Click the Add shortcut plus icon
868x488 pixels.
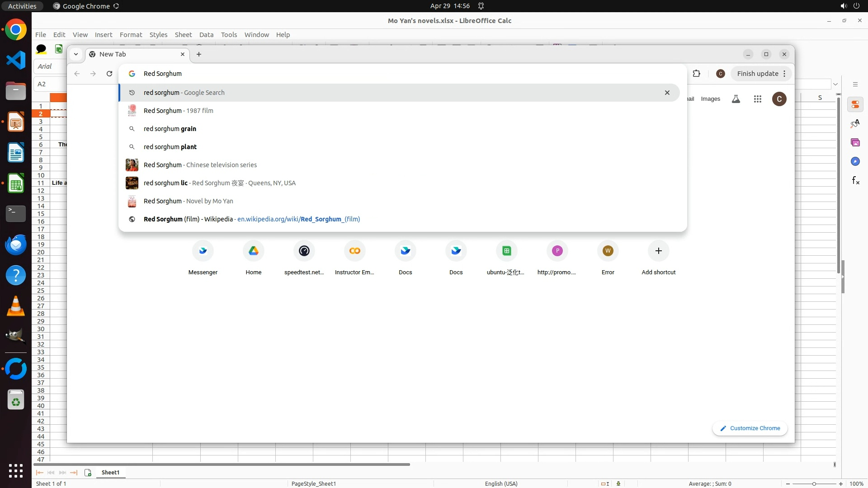(658, 251)
